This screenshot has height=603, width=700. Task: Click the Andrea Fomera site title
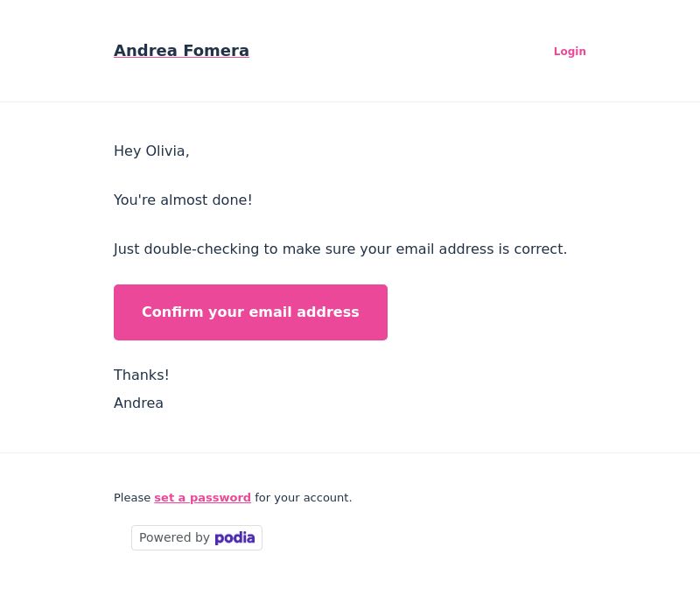(x=181, y=51)
